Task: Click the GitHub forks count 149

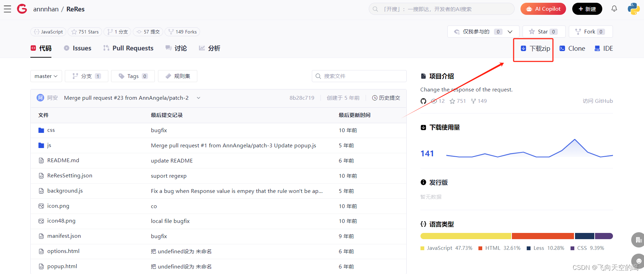Action: click(479, 101)
